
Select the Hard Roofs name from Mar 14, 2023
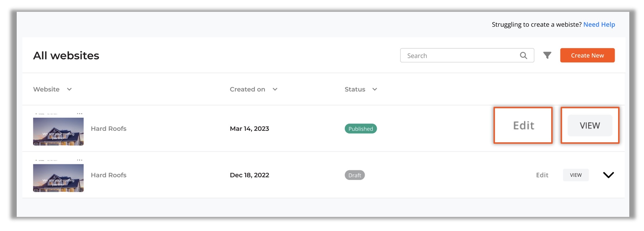coord(109,129)
